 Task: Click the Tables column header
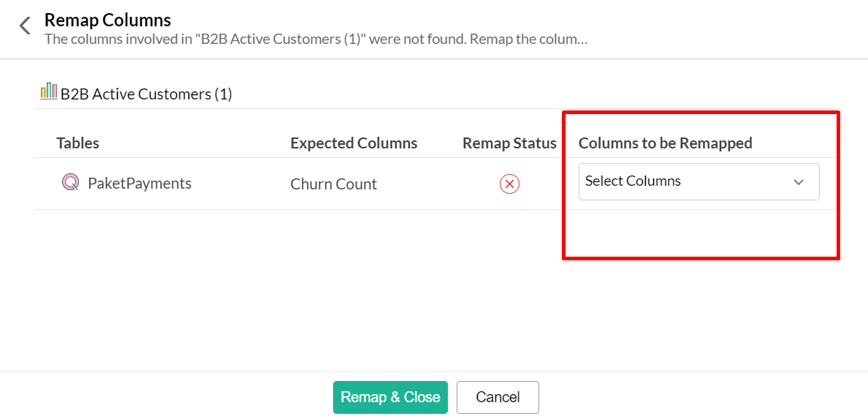[77, 143]
